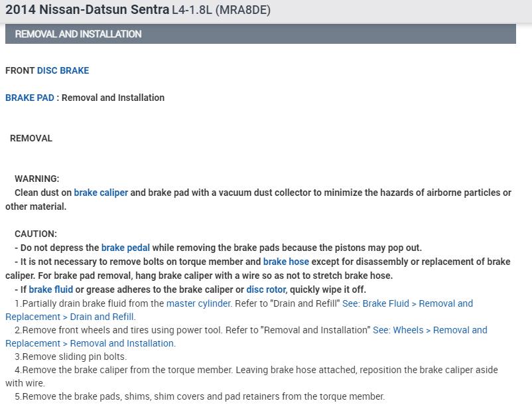Open the brake hose link
Screen dimensions: 532x405
286,262
